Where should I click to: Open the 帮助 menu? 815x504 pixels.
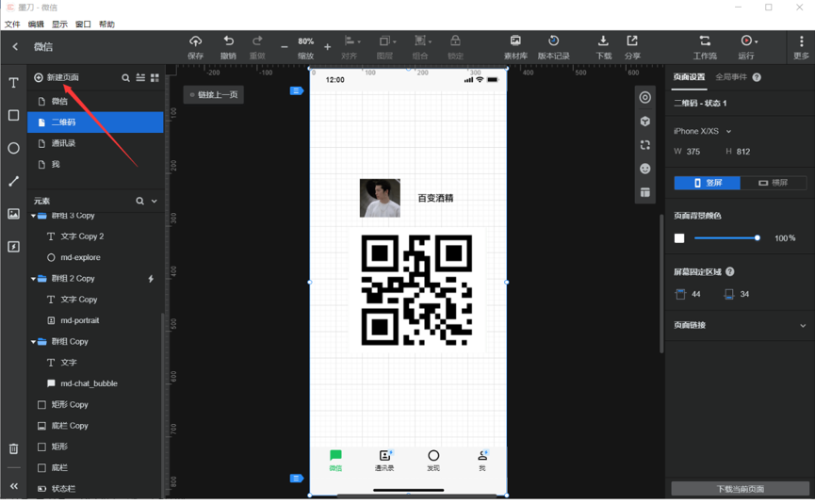pos(106,24)
